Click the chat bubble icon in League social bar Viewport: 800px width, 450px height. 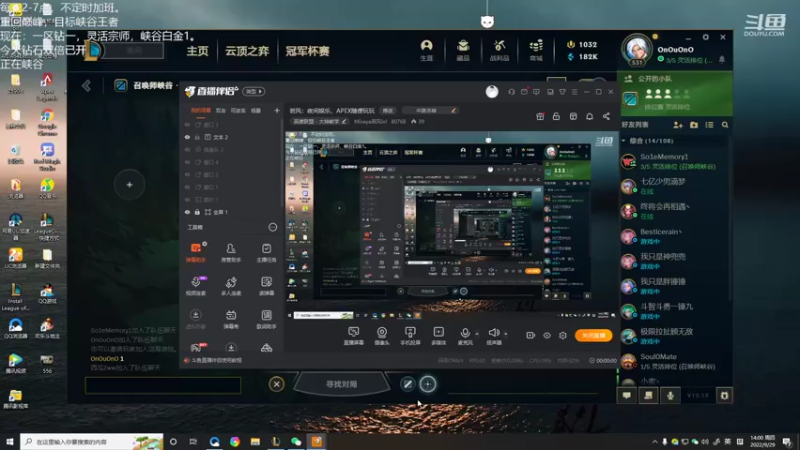pos(627,395)
